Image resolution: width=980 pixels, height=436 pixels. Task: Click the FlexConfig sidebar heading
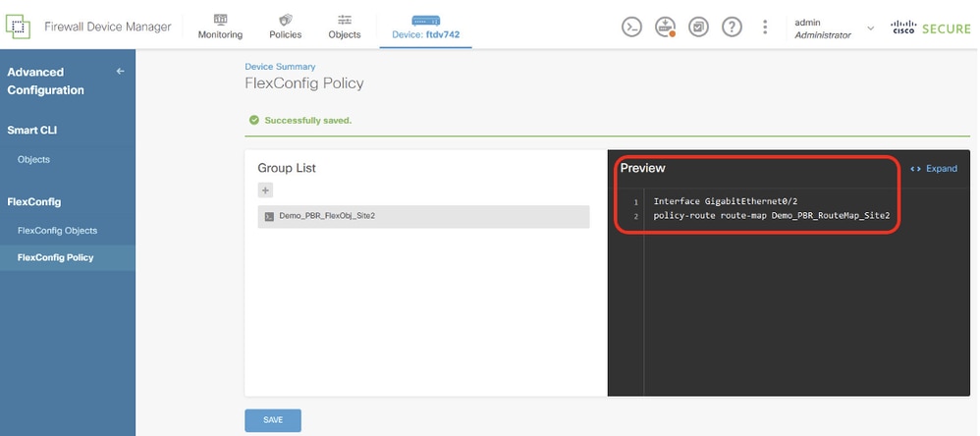tap(33, 201)
